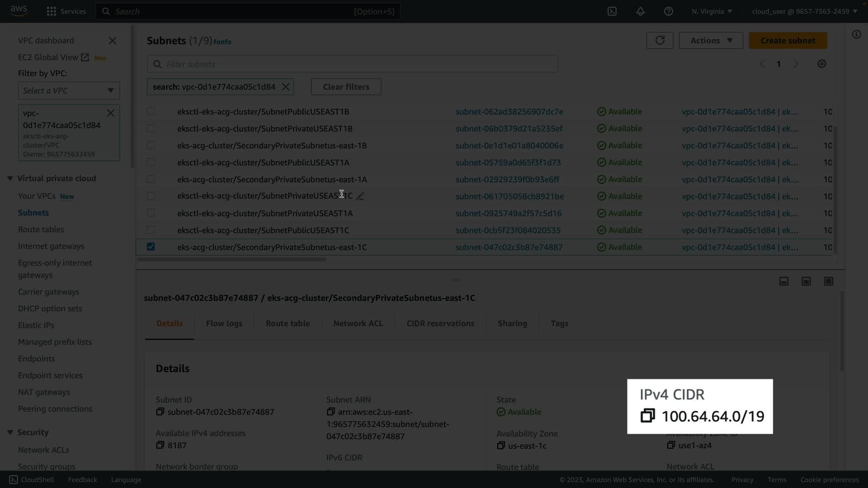
Task: Focus the Filter subnets search field
Action: [353, 64]
